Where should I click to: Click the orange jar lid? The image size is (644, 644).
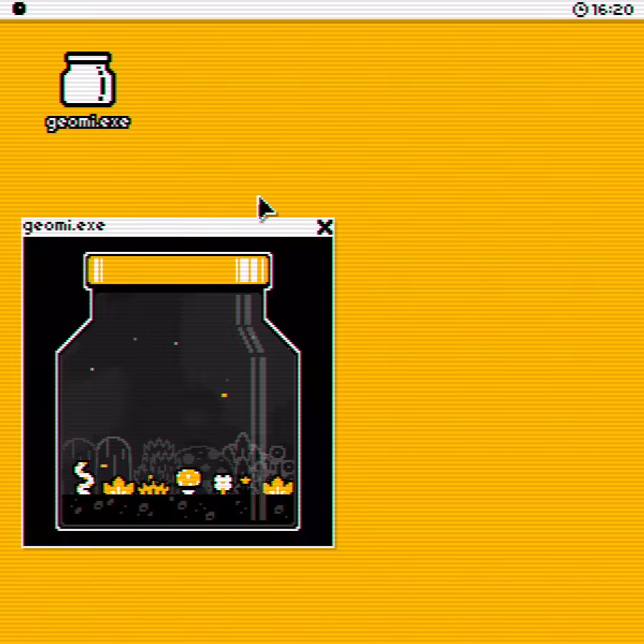(x=177, y=270)
